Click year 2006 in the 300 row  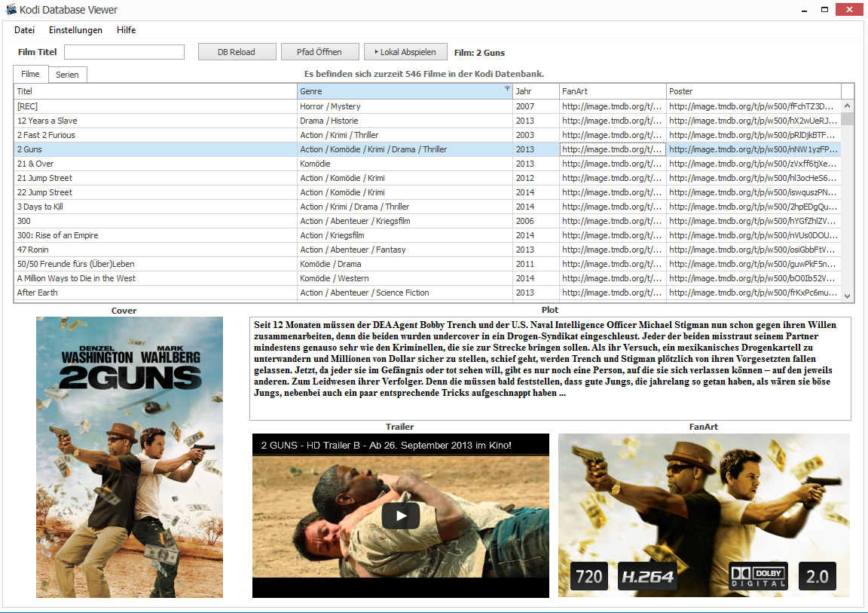click(536, 222)
